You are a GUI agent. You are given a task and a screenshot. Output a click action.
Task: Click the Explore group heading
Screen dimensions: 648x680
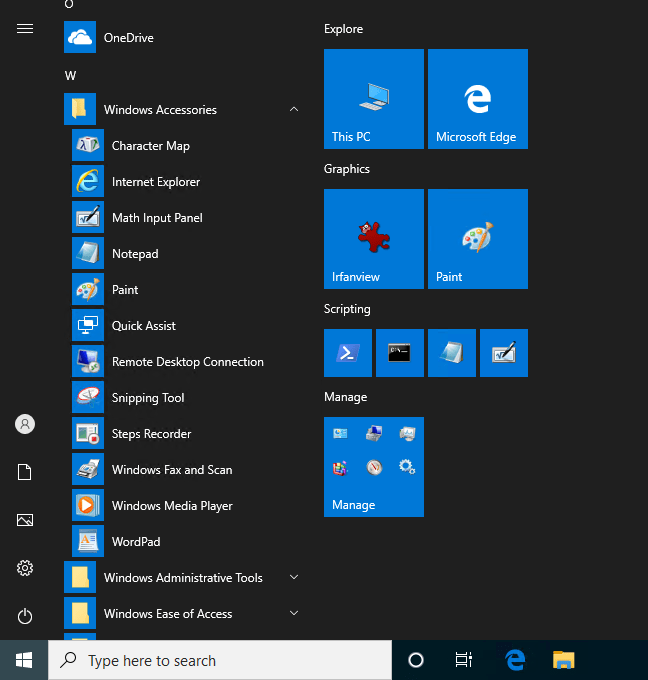(x=343, y=29)
